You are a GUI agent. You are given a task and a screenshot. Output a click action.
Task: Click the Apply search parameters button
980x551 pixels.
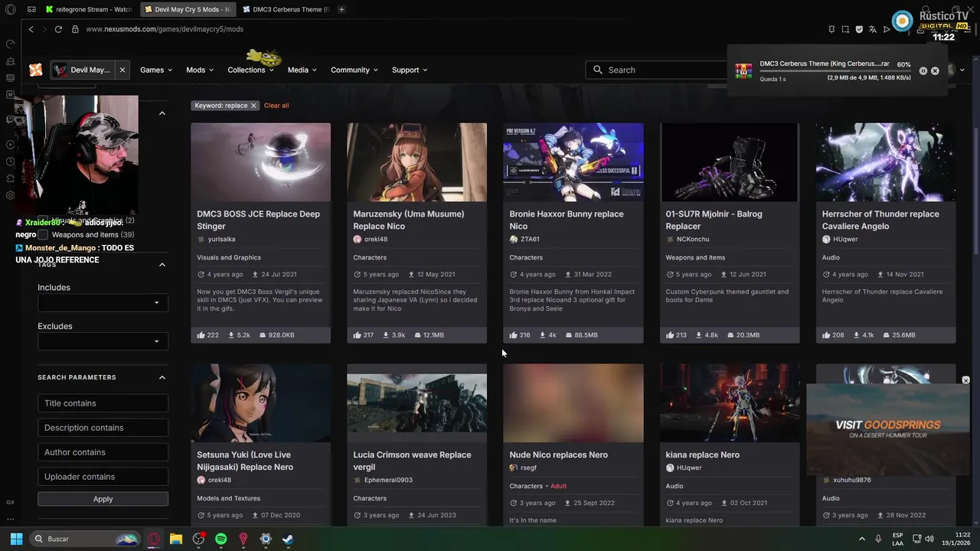(103, 499)
